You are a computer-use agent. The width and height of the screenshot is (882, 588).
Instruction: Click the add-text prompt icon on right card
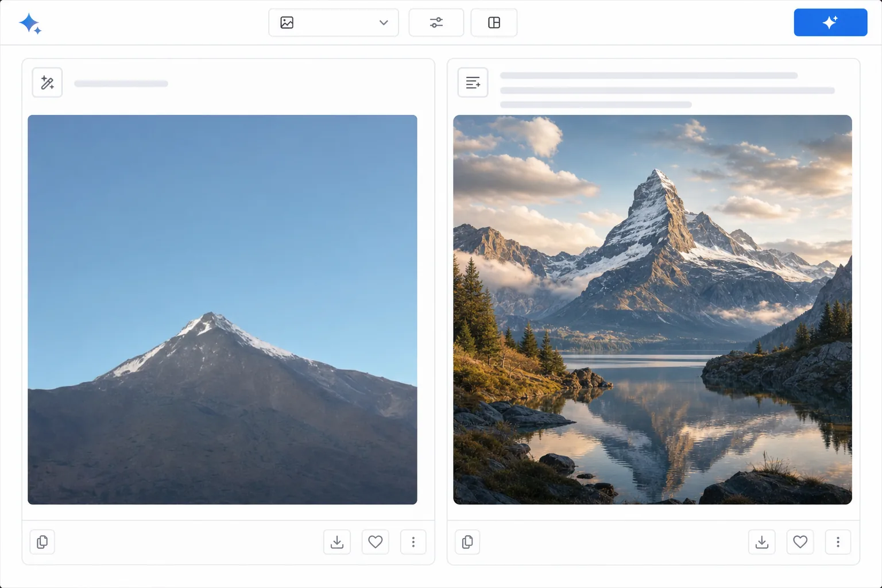click(473, 83)
